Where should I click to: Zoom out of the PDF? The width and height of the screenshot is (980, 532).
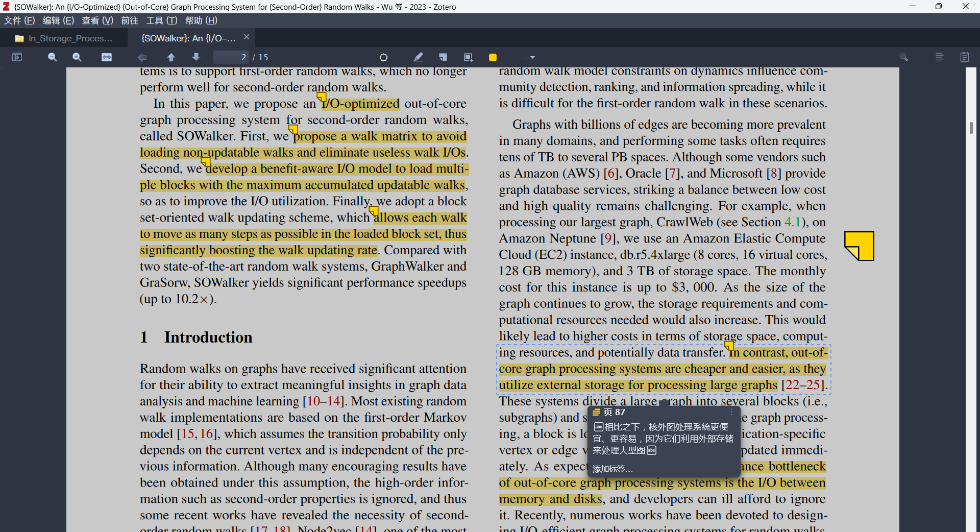point(52,57)
